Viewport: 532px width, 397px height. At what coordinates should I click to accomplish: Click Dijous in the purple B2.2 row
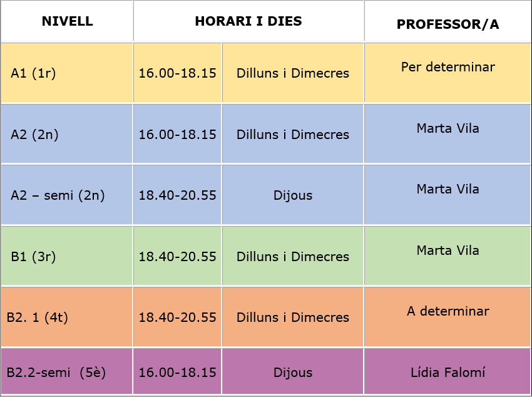coord(293,371)
